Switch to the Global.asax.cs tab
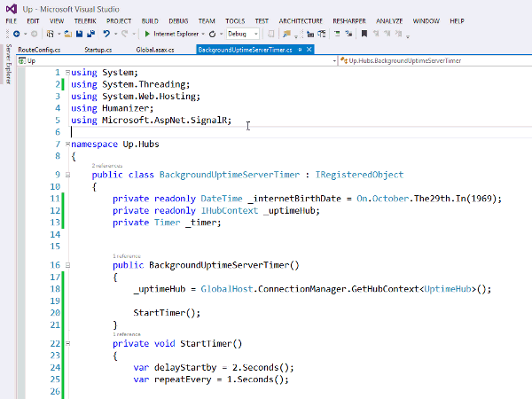532x399 pixels. 154,51
